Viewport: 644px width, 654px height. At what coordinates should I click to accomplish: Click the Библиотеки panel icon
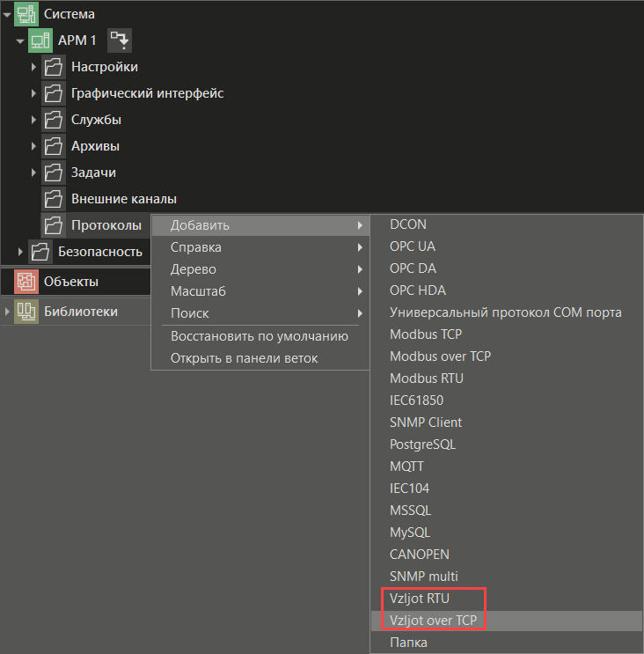coord(26,311)
